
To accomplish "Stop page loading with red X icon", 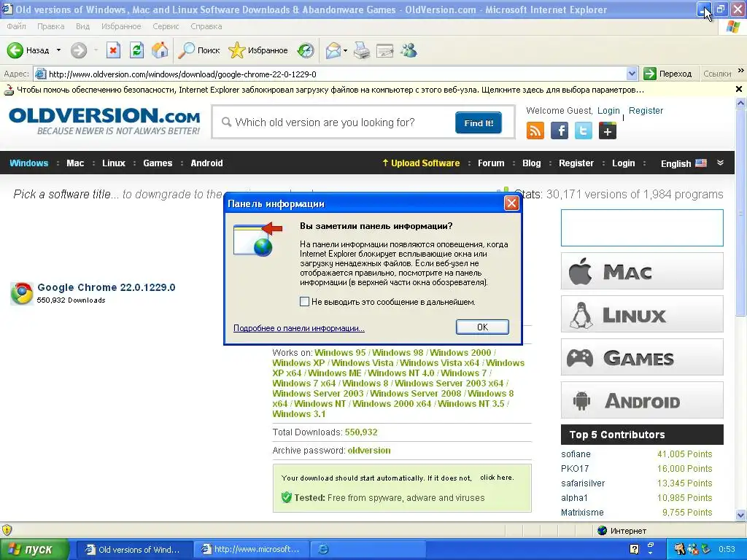I will click(113, 50).
